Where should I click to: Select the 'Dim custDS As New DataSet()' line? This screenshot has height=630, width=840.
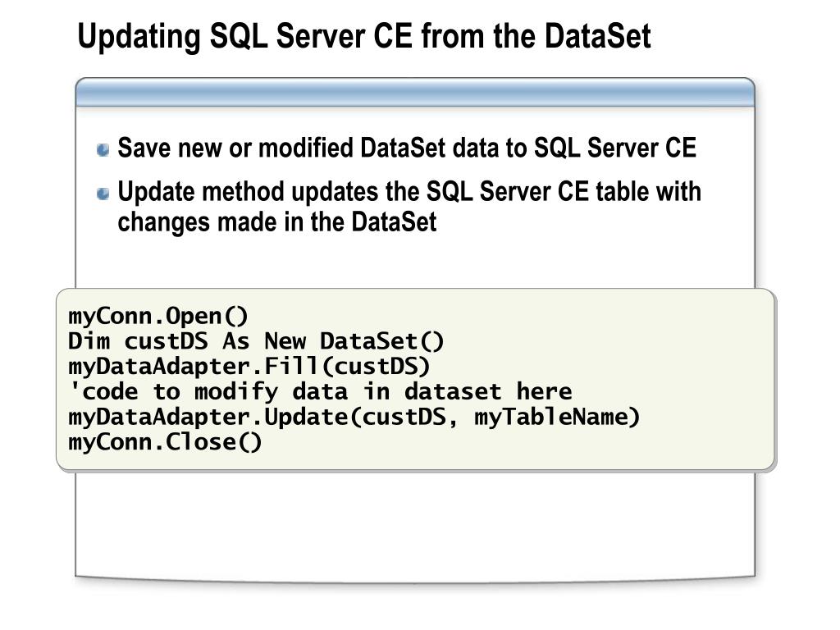[x=256, y=341]
